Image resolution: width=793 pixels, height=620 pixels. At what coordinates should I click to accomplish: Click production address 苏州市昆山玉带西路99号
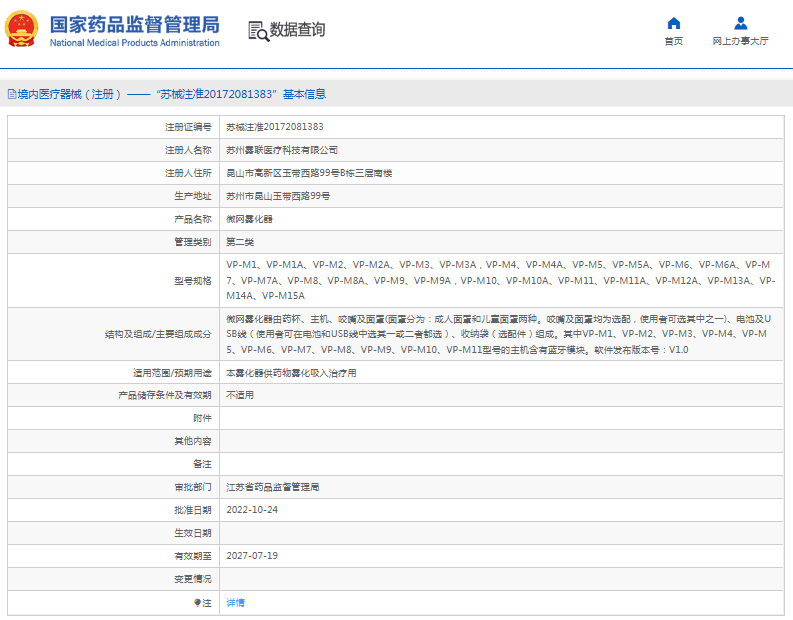(x=278, y=196)
